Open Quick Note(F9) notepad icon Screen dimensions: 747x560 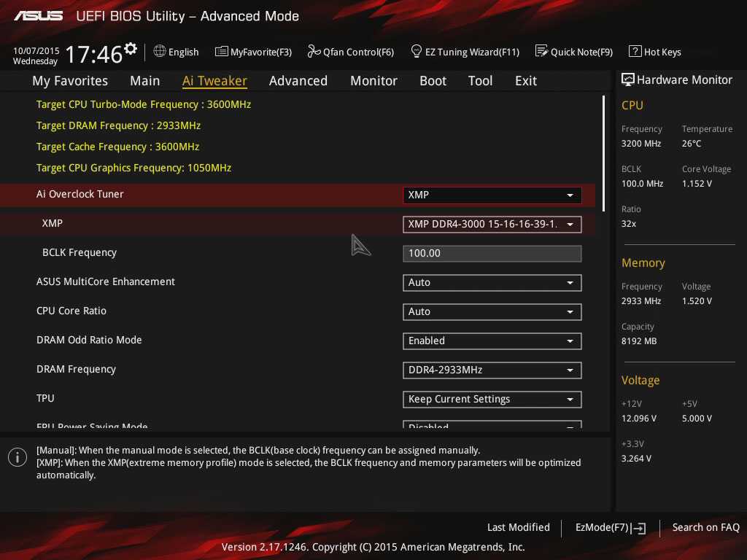pyautogui.click(x=541, y=51)
